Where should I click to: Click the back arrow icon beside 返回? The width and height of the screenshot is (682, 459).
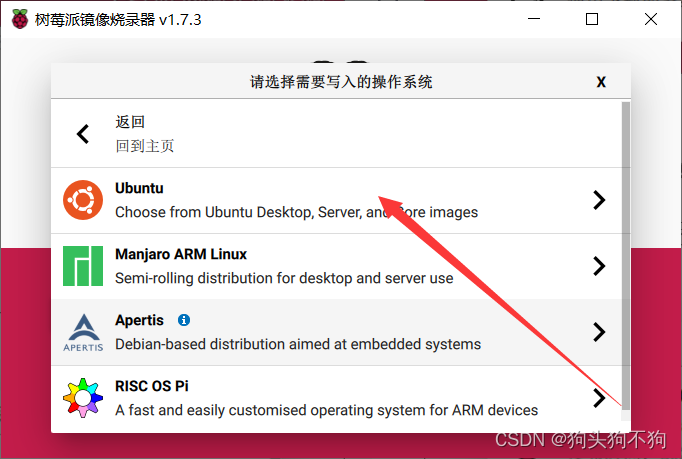point(83,134)
